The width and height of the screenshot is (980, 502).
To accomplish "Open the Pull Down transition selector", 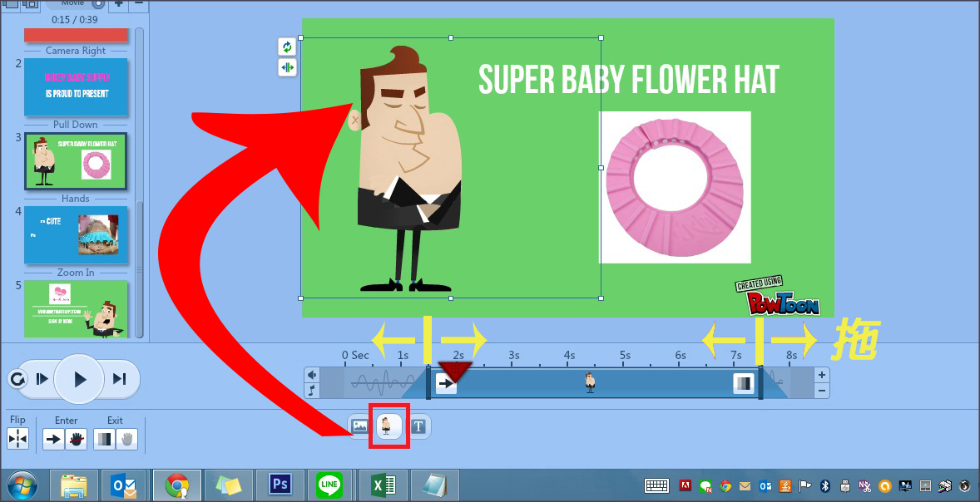I will pos(76,124).
